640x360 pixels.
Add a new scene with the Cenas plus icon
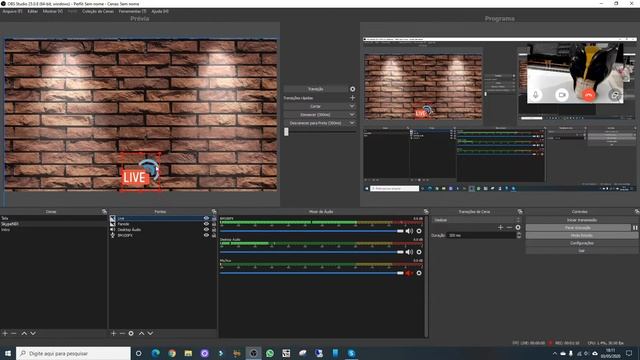[x=5, y=333]
